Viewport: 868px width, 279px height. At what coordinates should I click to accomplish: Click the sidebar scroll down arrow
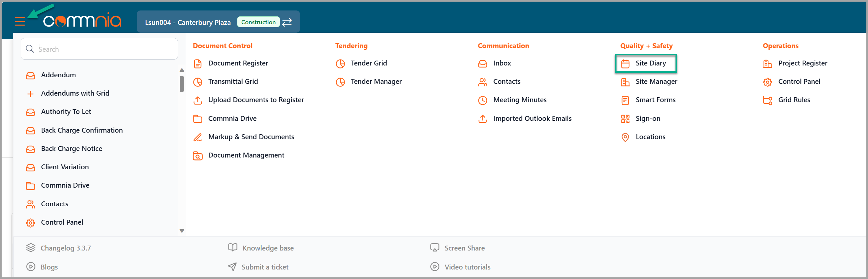point(182,231)
